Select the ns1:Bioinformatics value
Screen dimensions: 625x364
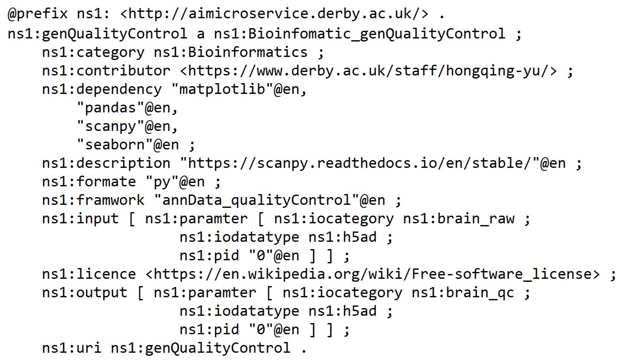(x=231, y=53)
